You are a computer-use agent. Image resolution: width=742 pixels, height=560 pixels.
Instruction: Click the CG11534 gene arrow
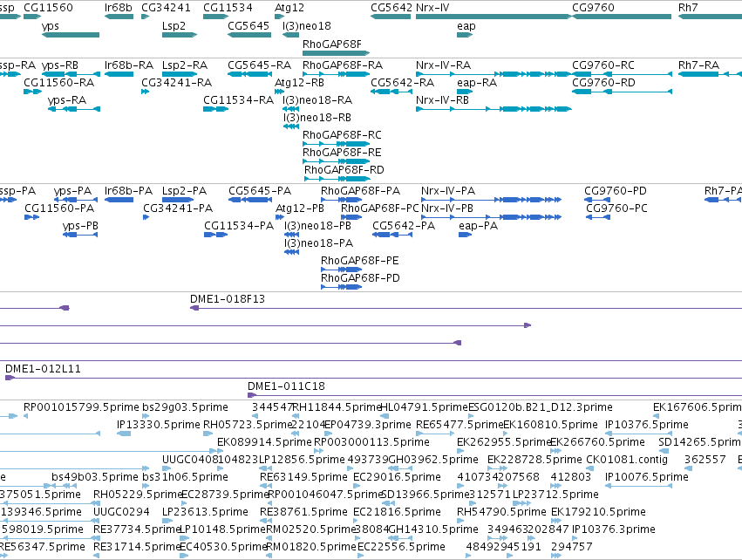[215, 17]
